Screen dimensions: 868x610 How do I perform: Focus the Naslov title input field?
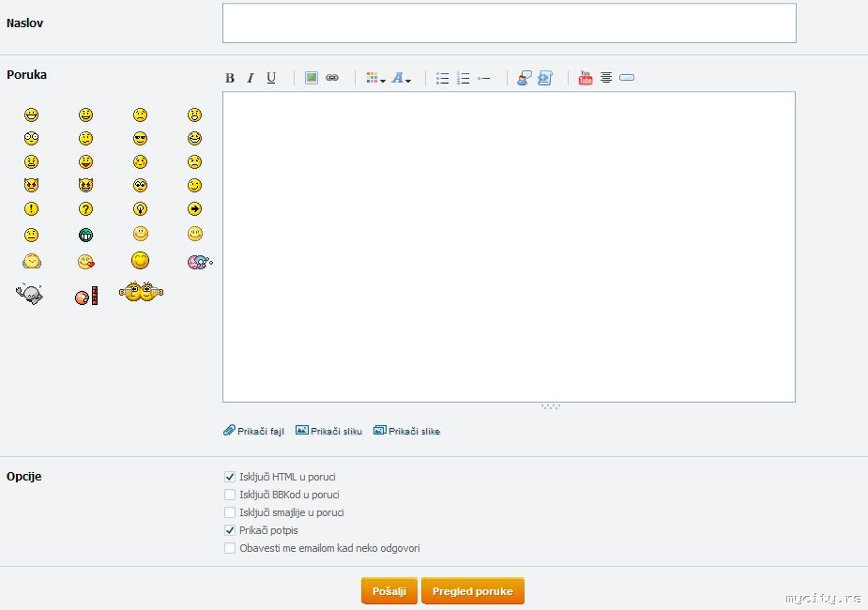pos(510,23)
